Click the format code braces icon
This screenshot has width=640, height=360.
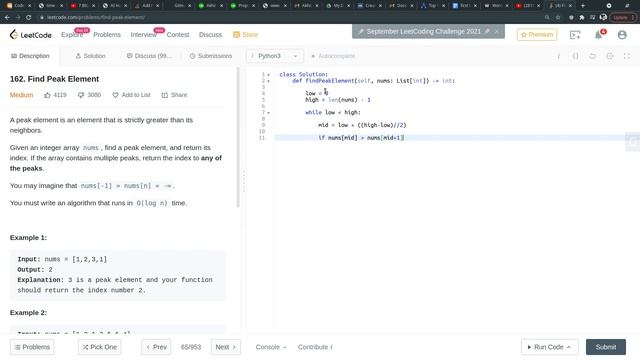tap(575, 56)
